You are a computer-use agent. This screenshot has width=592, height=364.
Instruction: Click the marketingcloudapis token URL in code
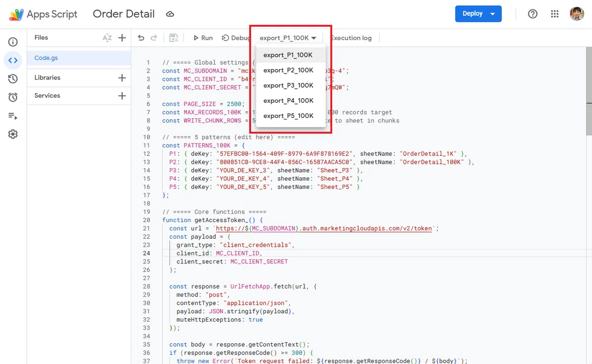324,228
